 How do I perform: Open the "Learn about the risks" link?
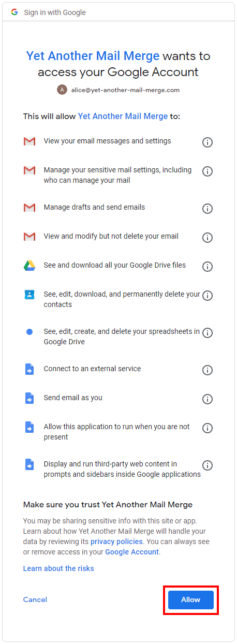pos(58,568)
